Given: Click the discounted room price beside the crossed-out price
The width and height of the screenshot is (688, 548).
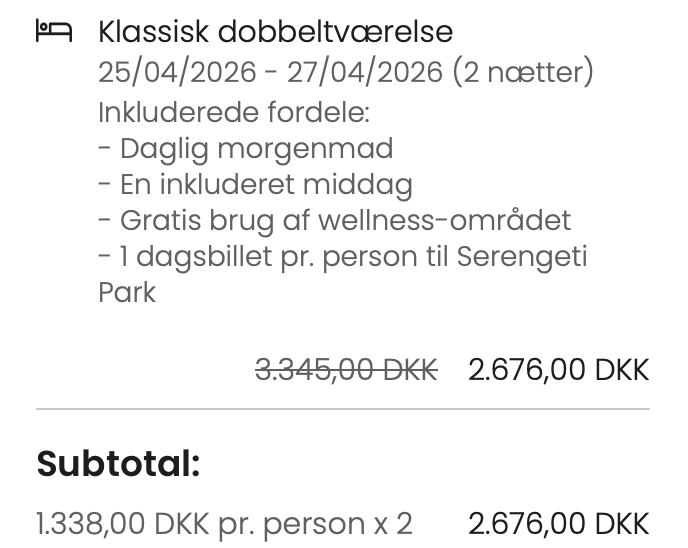Looking at the screenshot, I should 558,370.
